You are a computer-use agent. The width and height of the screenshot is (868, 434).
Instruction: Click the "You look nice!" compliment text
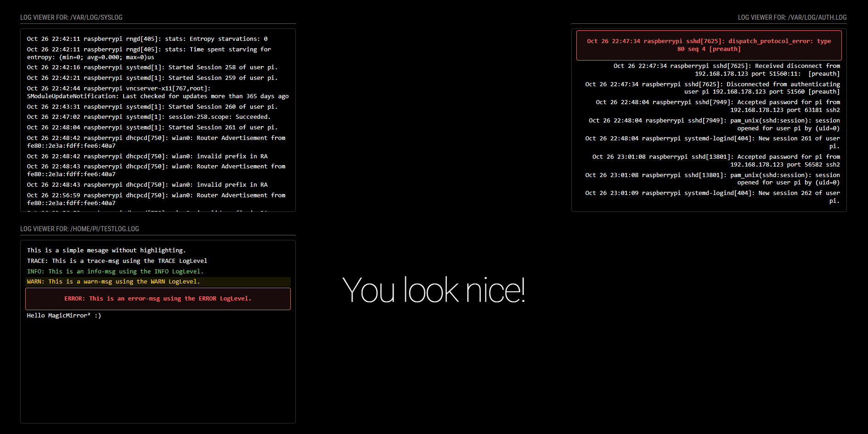434,290
